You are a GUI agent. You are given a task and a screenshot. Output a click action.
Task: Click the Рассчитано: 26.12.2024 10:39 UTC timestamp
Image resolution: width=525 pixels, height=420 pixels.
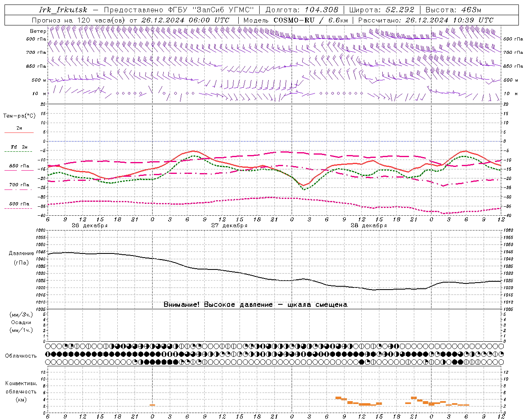(x=426, y=20)
